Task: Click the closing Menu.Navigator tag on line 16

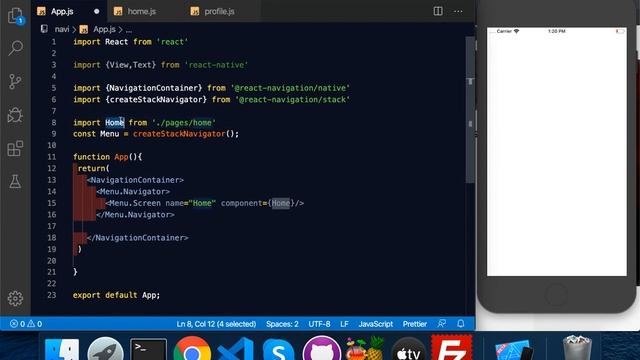Action: coord(135,215)
